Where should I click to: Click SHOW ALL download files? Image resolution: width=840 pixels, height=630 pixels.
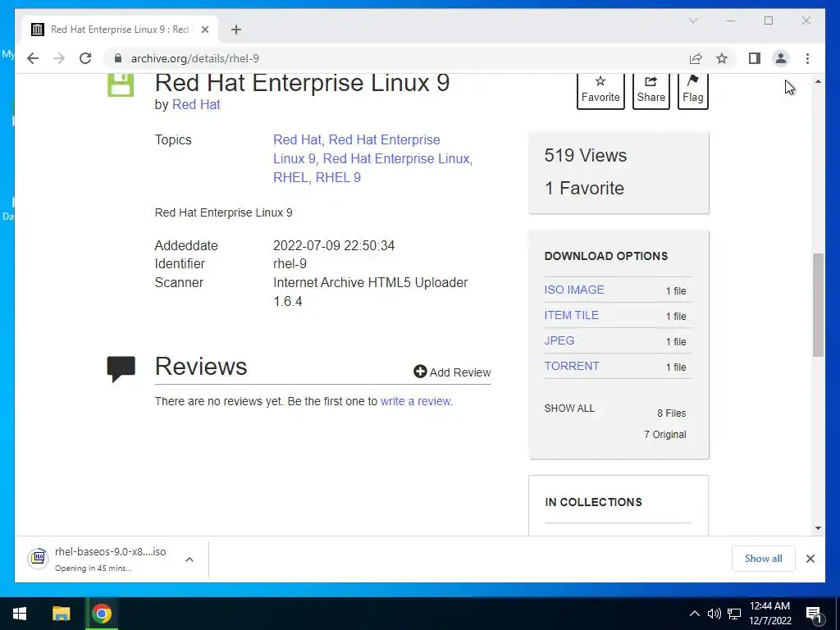pyautogui.click(x=569, y=409)
